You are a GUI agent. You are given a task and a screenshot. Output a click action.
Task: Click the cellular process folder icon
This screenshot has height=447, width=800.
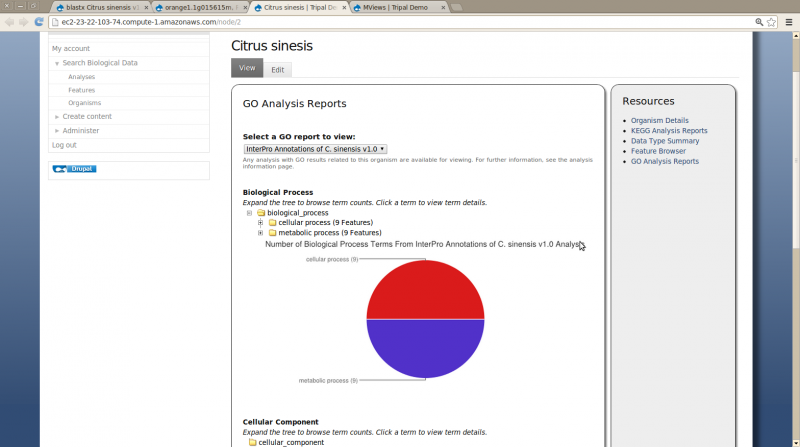coord(272,222)
